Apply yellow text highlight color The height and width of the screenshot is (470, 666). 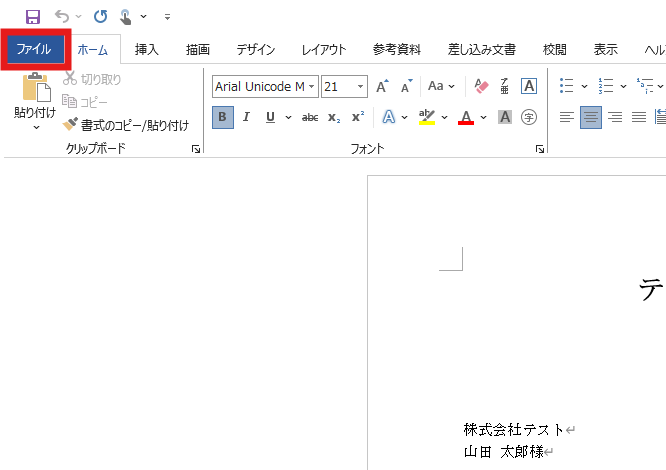(x=427, y=117)
